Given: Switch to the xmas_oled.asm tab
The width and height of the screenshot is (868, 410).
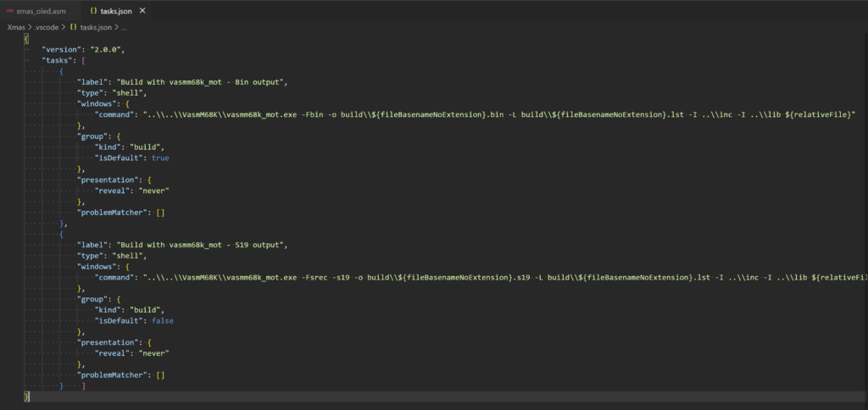Looking at the screenshot, I should tap(42, 11).
